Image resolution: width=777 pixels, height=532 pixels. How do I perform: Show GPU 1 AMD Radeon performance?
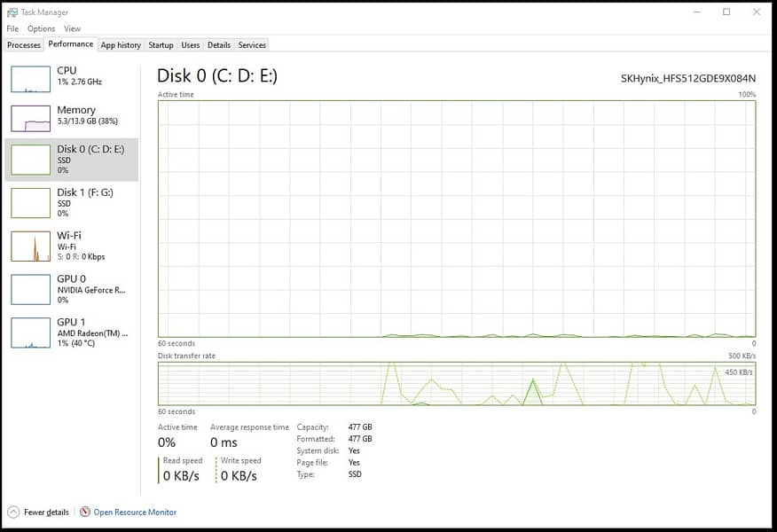pyautogui.click(x=72, y=332)
